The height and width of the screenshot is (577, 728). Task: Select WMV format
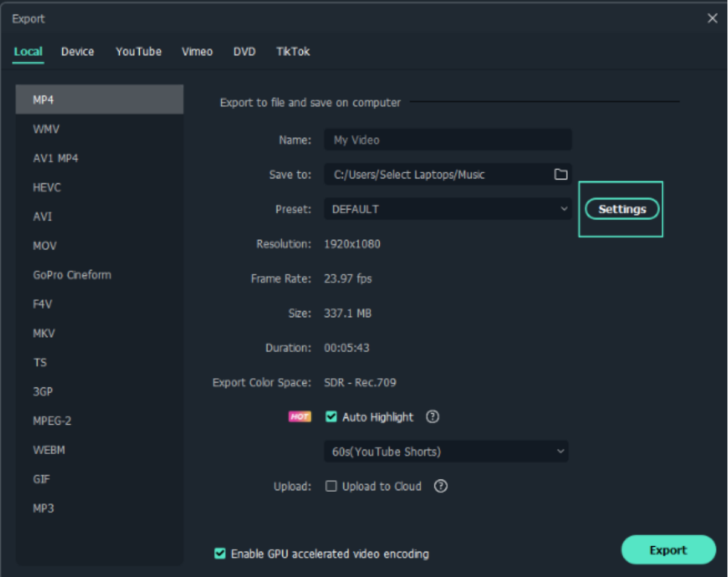click(x=100, y=129)
